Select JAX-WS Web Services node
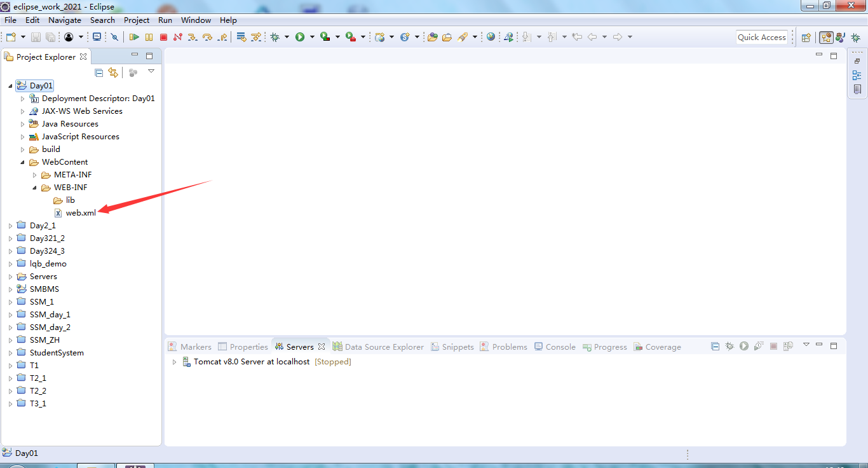This screenshot has height=468, width=868. (82, 111)
